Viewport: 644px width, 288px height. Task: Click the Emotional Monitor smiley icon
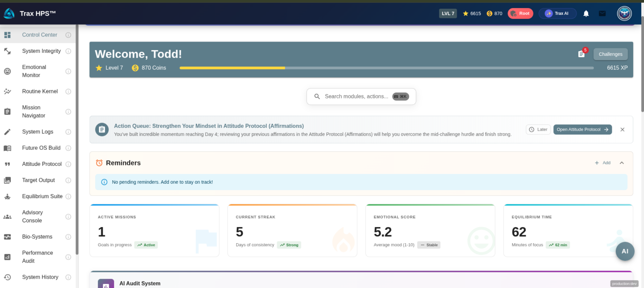[x=8, y=71]
